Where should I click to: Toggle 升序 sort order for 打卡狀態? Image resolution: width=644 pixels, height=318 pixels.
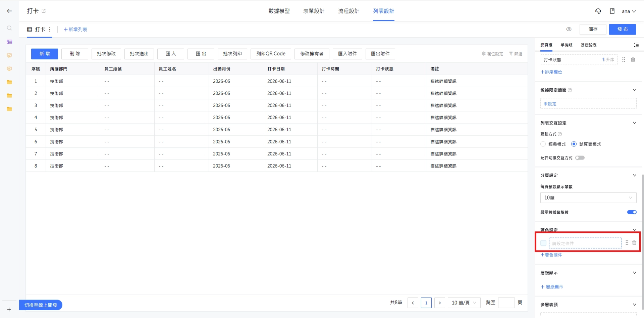pos(608,60)
